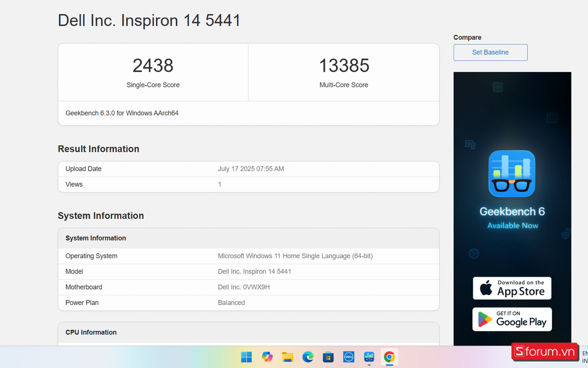Click the Multi-Core Score label

pyautogui.click(x=344, y=85)
